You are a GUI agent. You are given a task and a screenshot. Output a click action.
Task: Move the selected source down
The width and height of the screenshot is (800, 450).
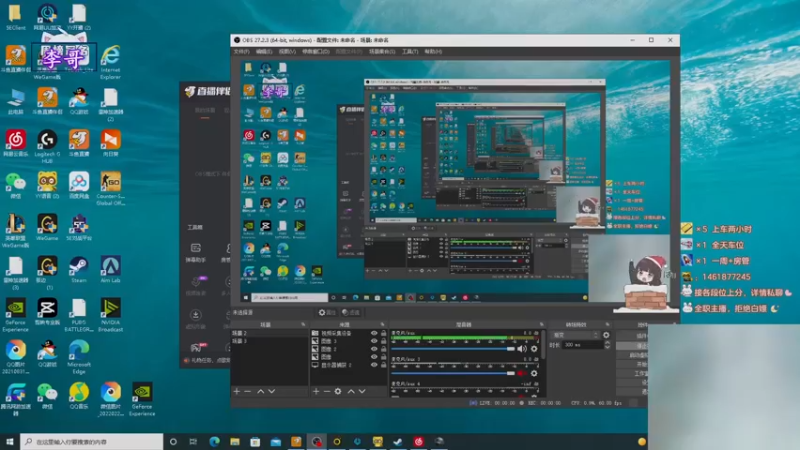click(x=362, y=391)
